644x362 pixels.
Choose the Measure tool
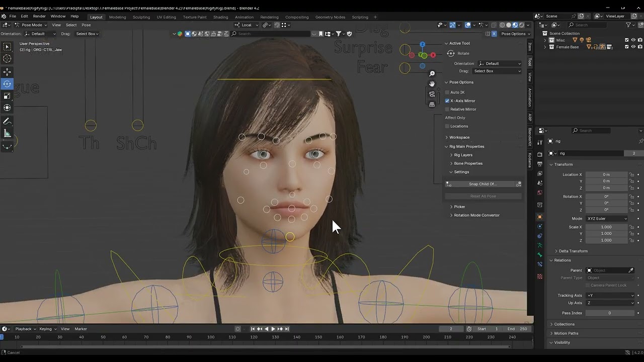[x=7, y=134]
